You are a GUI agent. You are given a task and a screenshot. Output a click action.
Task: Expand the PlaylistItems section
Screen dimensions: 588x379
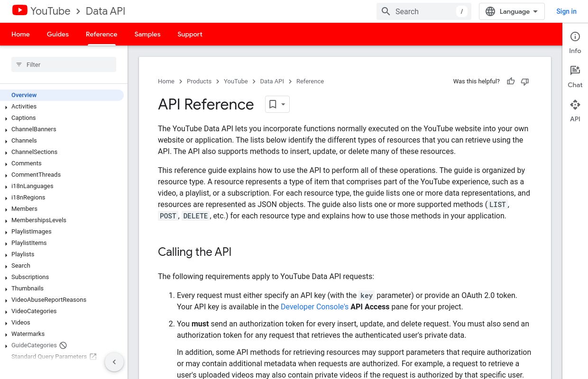6,244
